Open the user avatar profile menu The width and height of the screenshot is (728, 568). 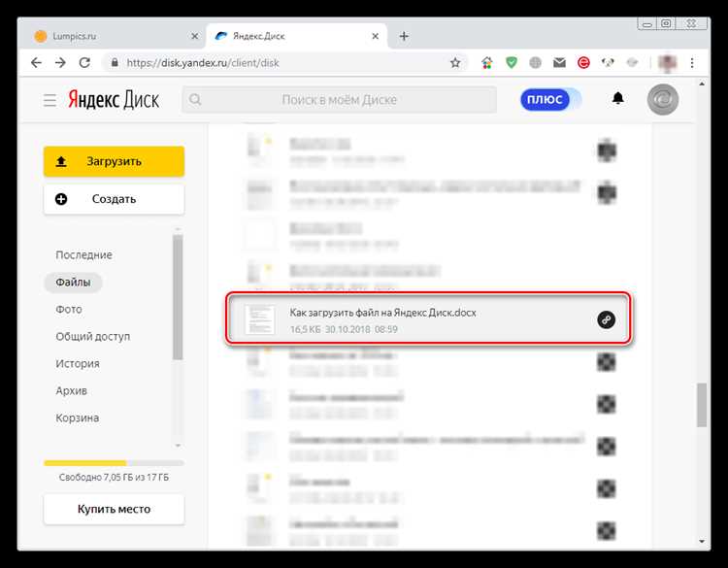click(663, 99)
